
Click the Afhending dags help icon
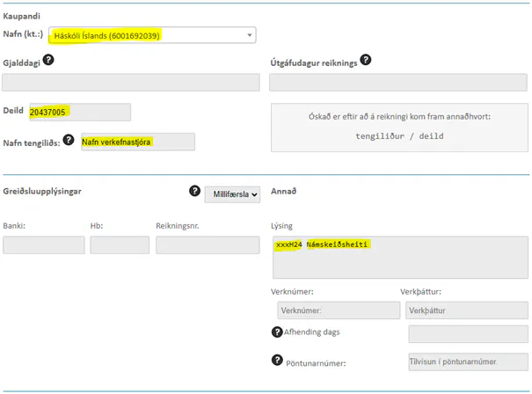click(277, 332)
